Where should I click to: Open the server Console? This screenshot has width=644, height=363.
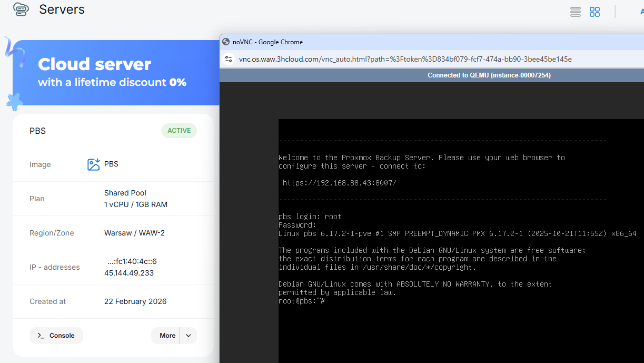tap(56, 335)
